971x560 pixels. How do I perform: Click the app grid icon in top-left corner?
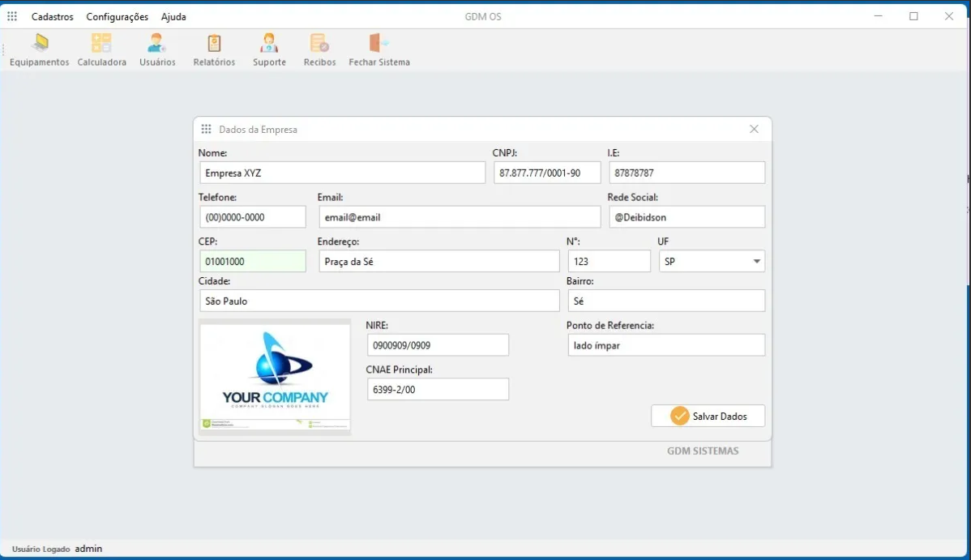coord(12,15)
